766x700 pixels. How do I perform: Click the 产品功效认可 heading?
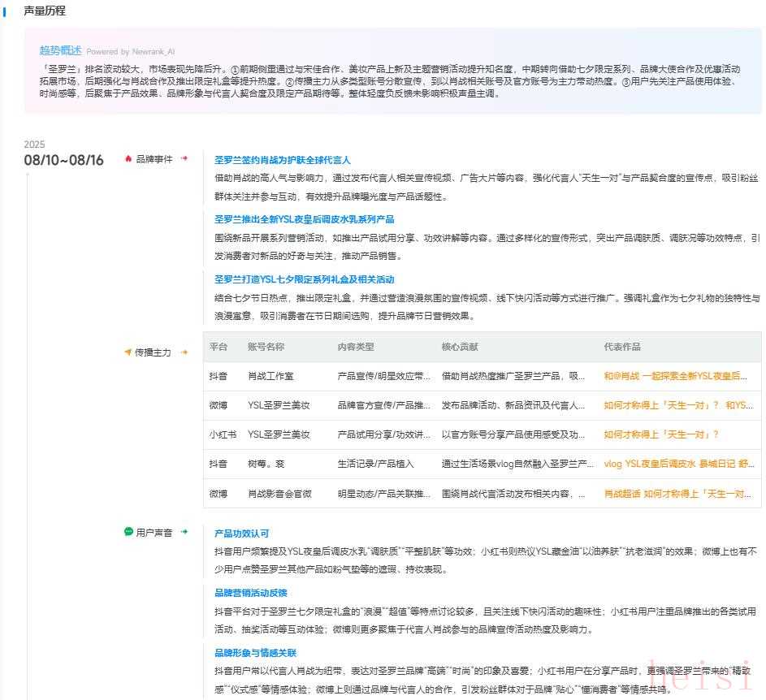(x=242, y=534)
